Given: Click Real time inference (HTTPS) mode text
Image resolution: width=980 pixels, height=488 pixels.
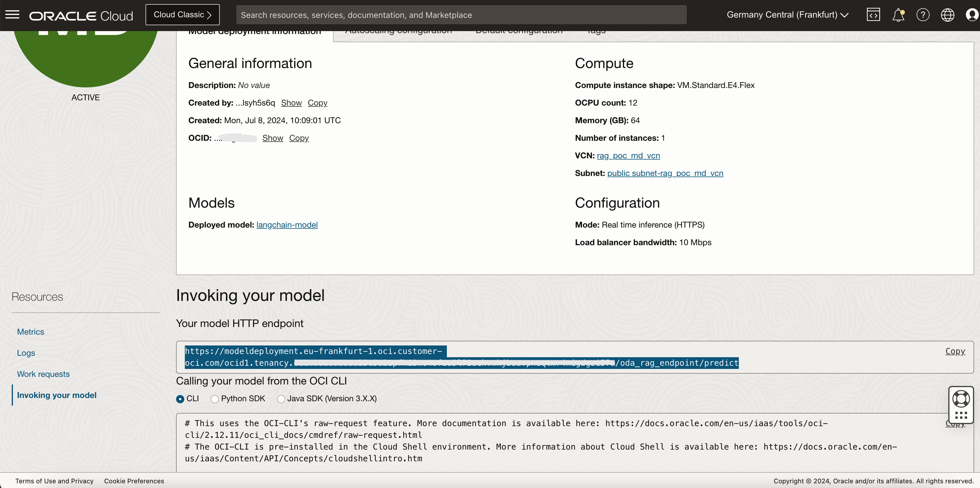Looking at the screenshot, I should [x=653, y=225].
